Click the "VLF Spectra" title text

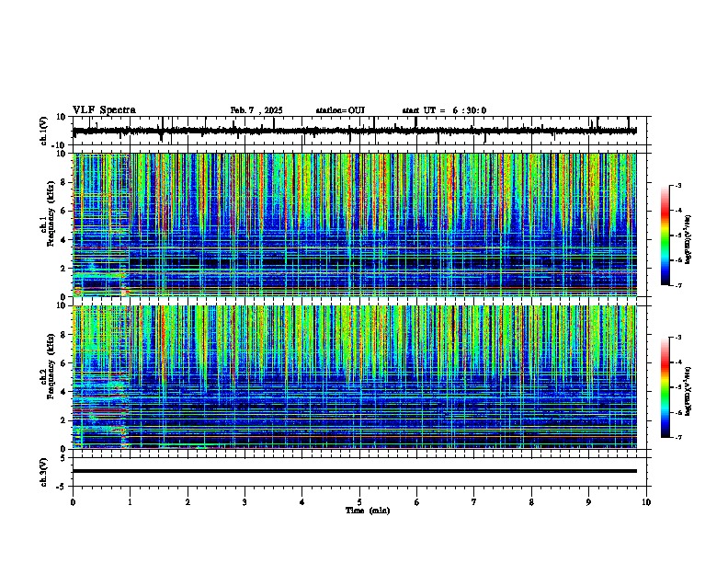[104, 110]
